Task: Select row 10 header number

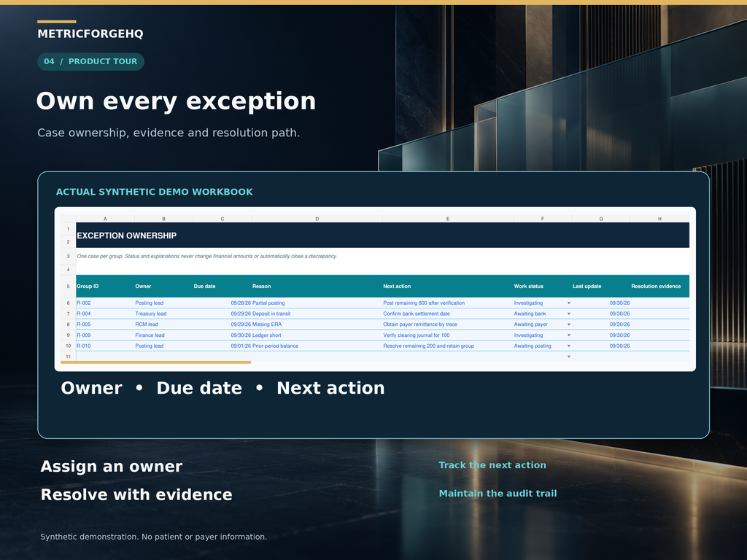Action: pos(68,346)
